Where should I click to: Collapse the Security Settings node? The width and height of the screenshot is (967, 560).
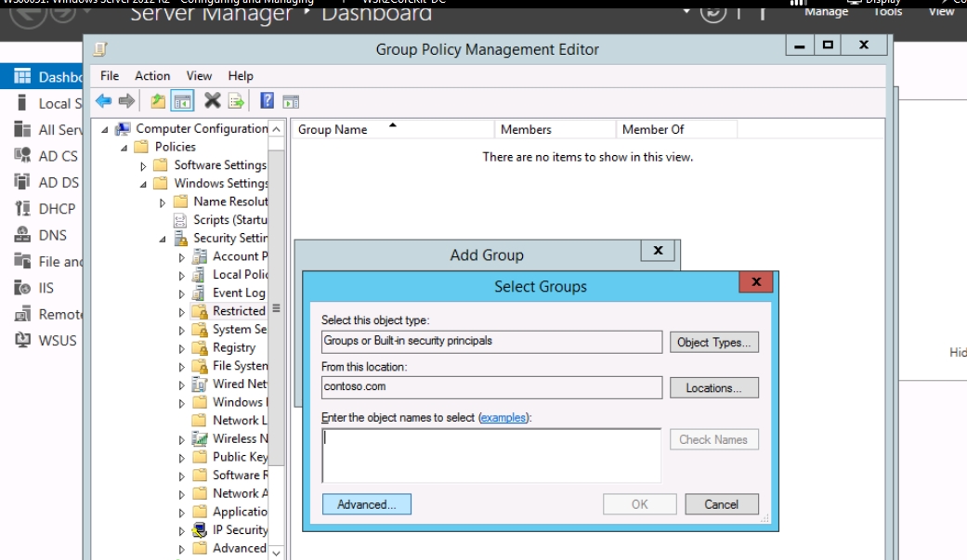pyautogui.click(x=163, y=239)
